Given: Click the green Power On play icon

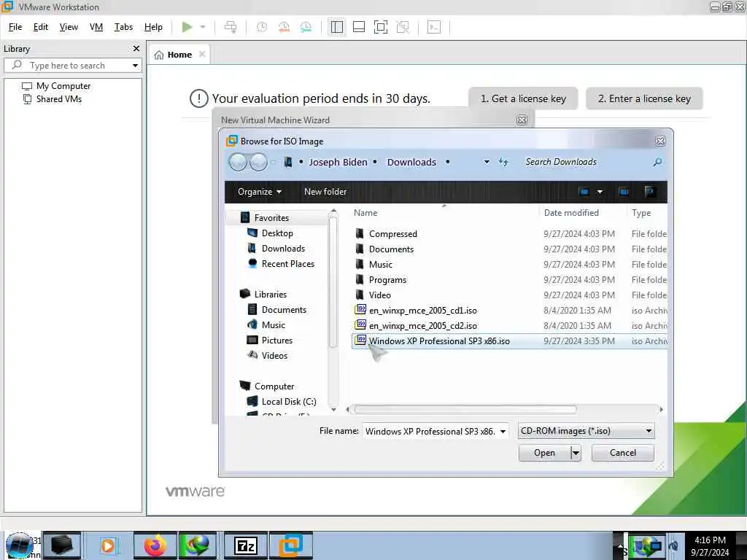Looking at the screenshot, I should pos(187,27).
